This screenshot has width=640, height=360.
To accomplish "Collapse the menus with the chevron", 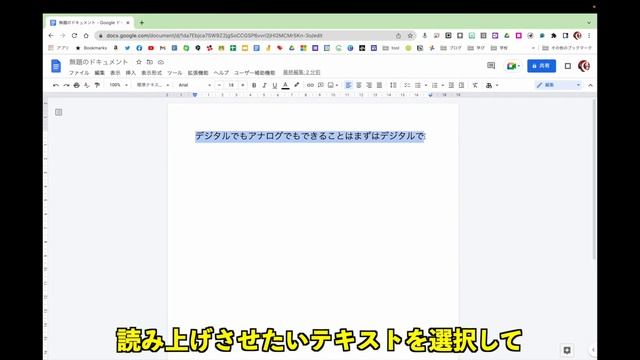I will click(590, 85).
